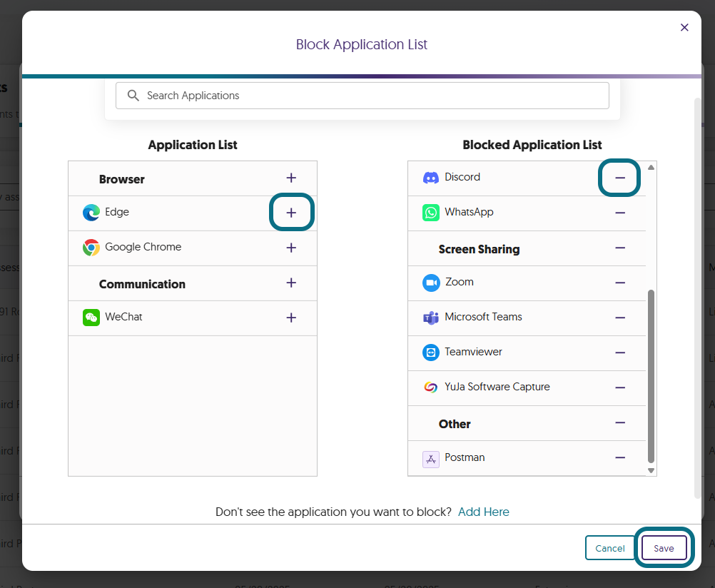Screen dimensions: 715x588
Task: Click the blocked list scrollbar down arrow
Action: 651,470
